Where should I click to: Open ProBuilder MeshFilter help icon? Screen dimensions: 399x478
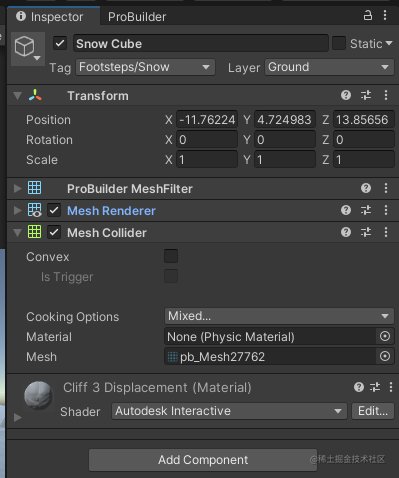pyautogui.click(x=366, y=188)
